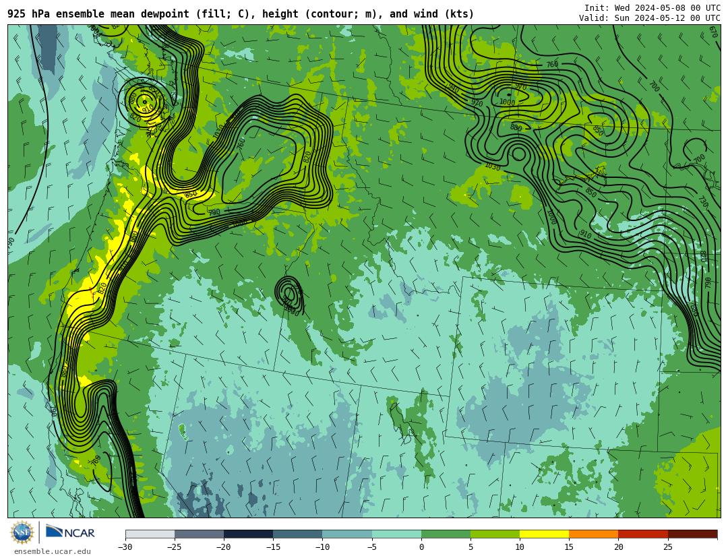Click the colorbar tick label '15'
This screenshot has width=728, height=560.
pyautogui.click(x=569, y=547)
